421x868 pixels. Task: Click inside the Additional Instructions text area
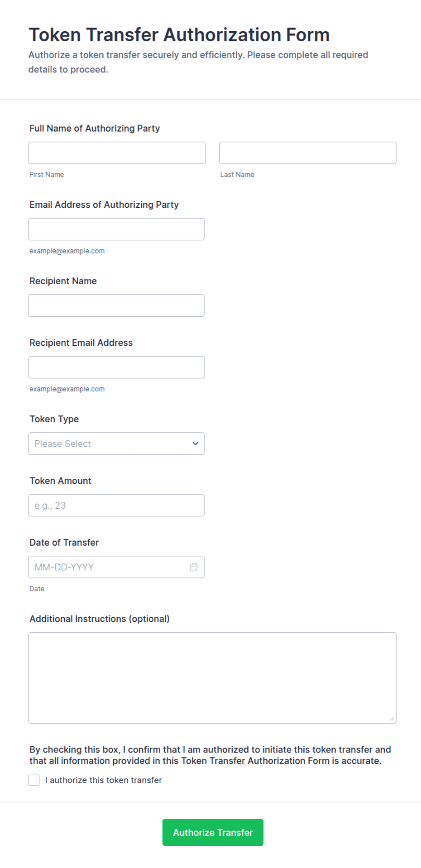pos(212,678)
